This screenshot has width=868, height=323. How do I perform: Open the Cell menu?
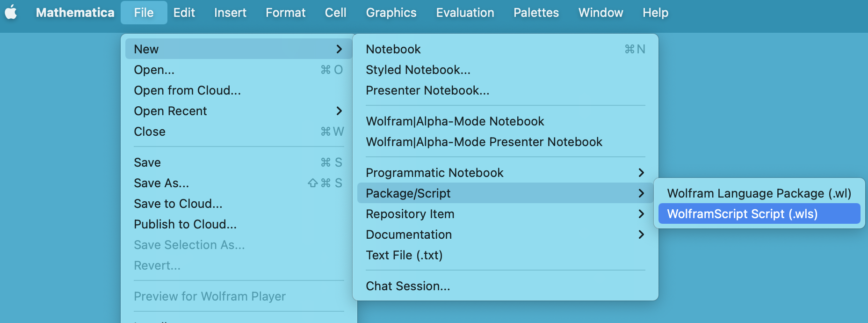335,13
